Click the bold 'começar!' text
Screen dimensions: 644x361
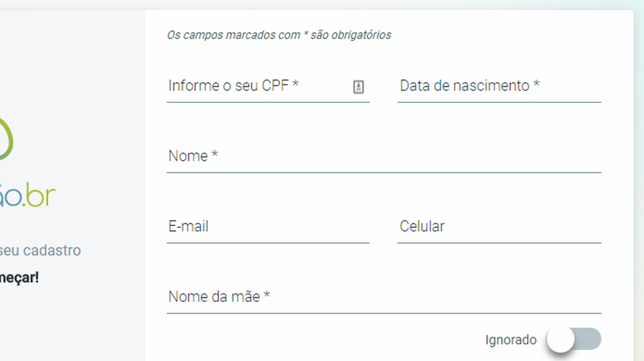click(19, 278)
